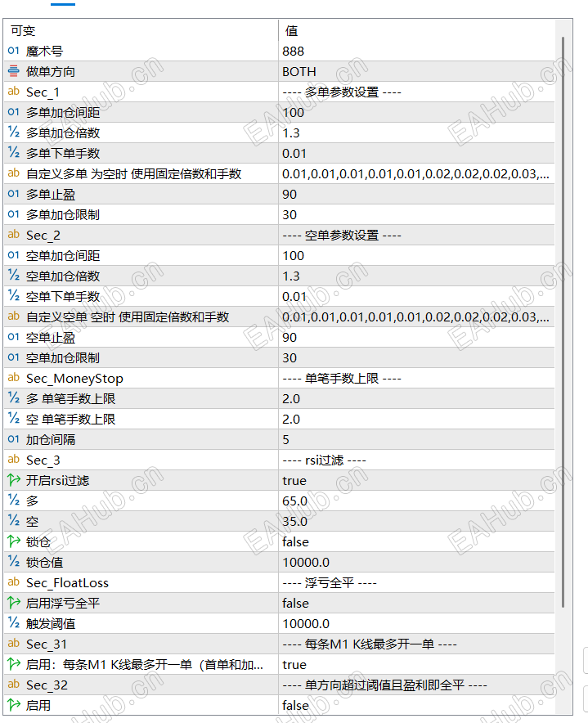
Task: Click the double icon beside 空单加仓倍数
Action: 13,276
